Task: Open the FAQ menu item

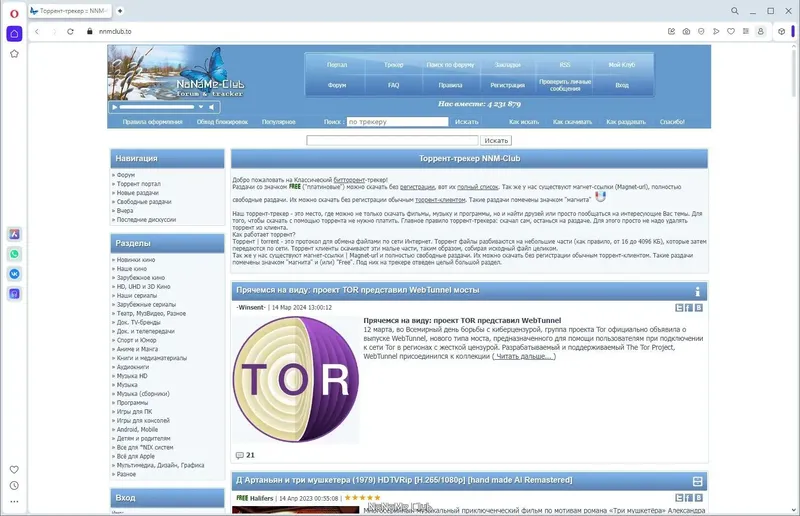Action: (393, 85)
